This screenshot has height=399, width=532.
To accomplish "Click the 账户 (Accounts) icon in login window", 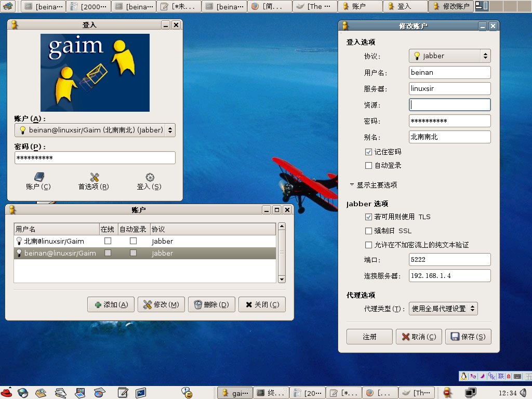I will (38, 178).
